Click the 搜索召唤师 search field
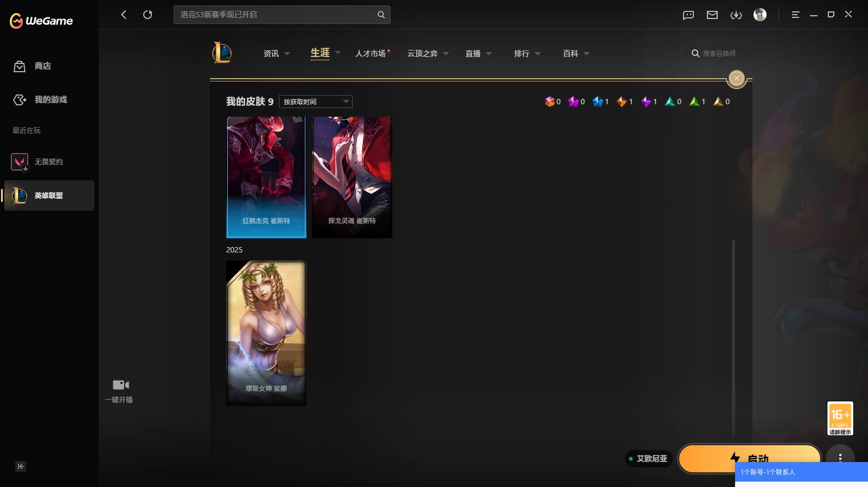The image size is (868, 487). 714,53
